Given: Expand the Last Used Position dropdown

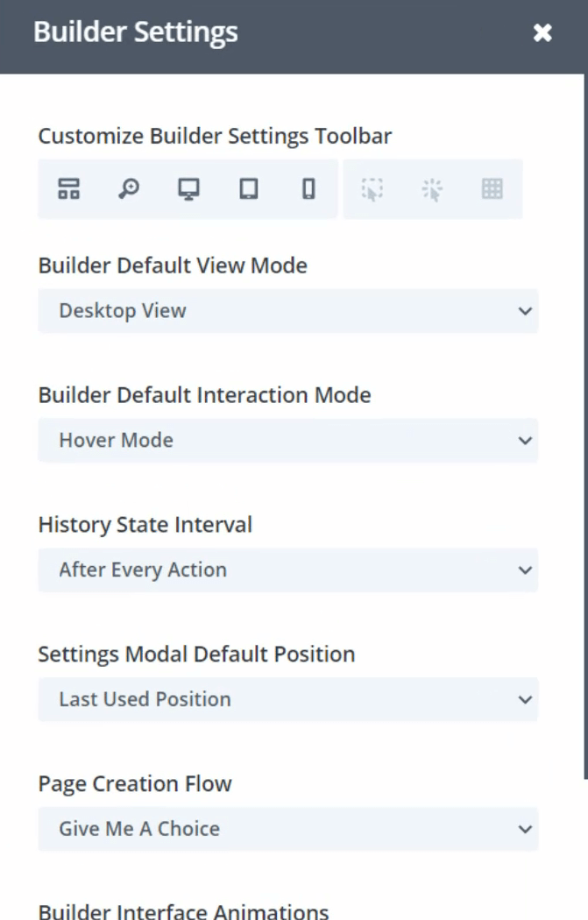Looking at the screenshot, I should [287, 700].
